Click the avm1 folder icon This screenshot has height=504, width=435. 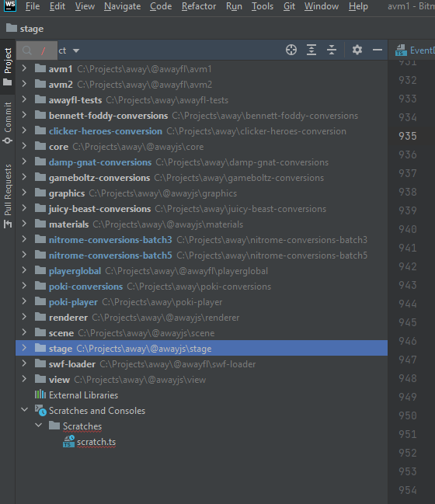coord(40,68)
